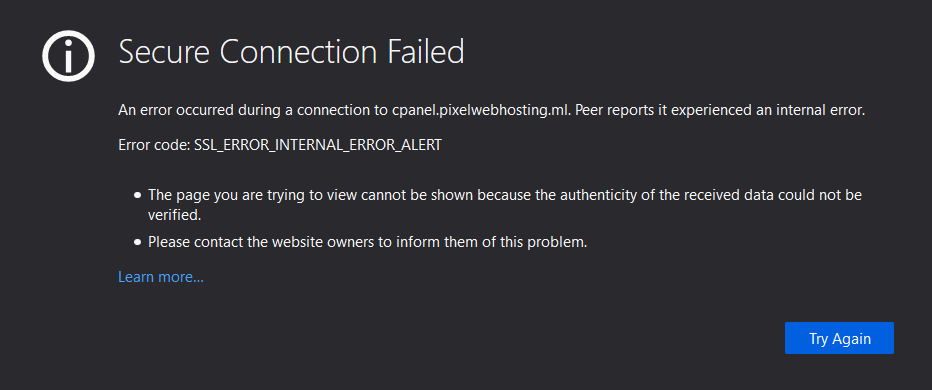Click the word 'verified.' in first bullet
Screen dimensions: 932x390
pos(175,215)
